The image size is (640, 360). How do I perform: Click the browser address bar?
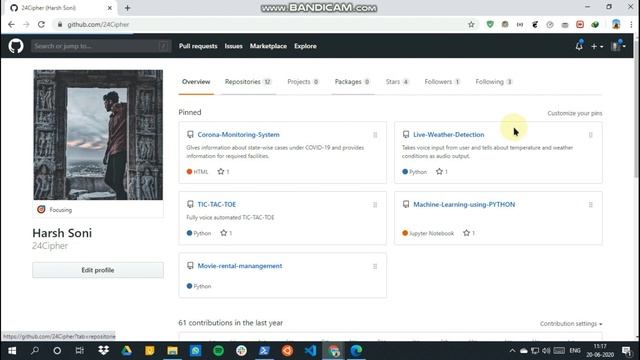click(x=261, y=24)
